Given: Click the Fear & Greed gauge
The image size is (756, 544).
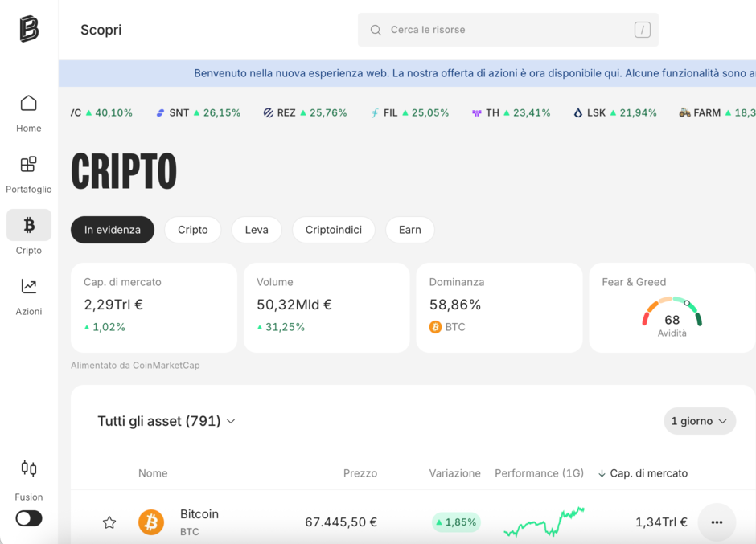Looking at the screenshot, I should tap(672, 313).
